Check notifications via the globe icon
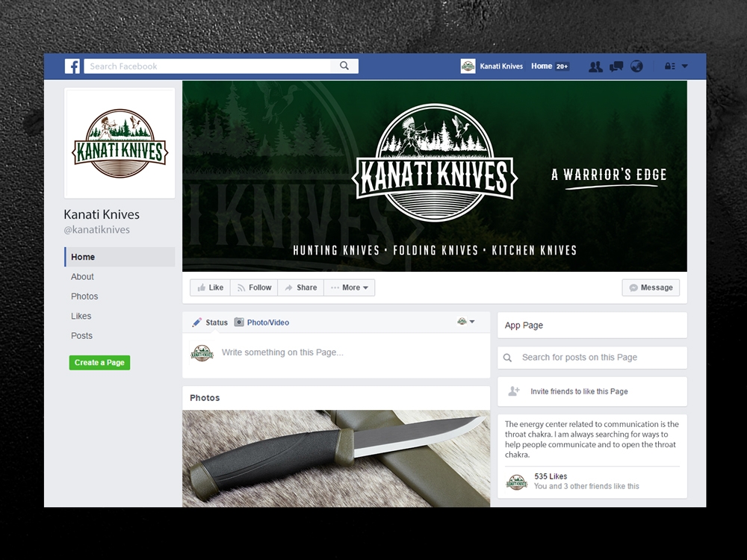 click(636, 66)
